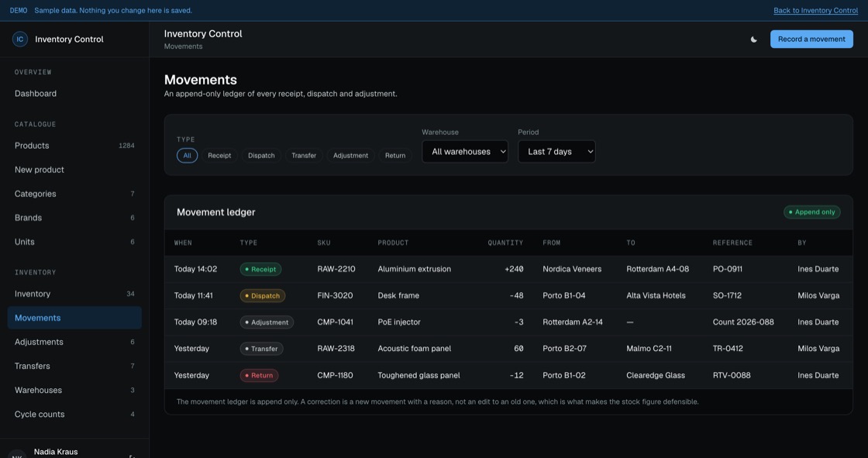
Task: Click the Desk frame product cell
Action: click(x=398, y=296)
